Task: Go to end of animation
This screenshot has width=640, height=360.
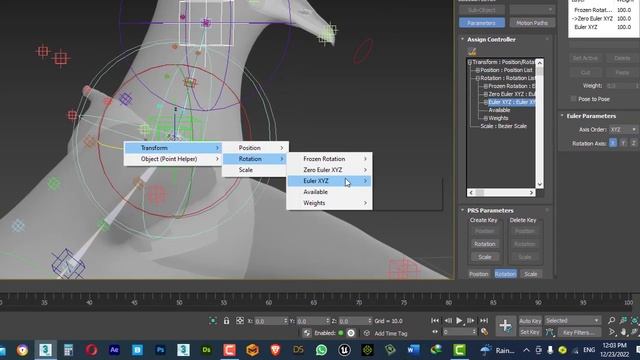Action: (x=484, y=321)
